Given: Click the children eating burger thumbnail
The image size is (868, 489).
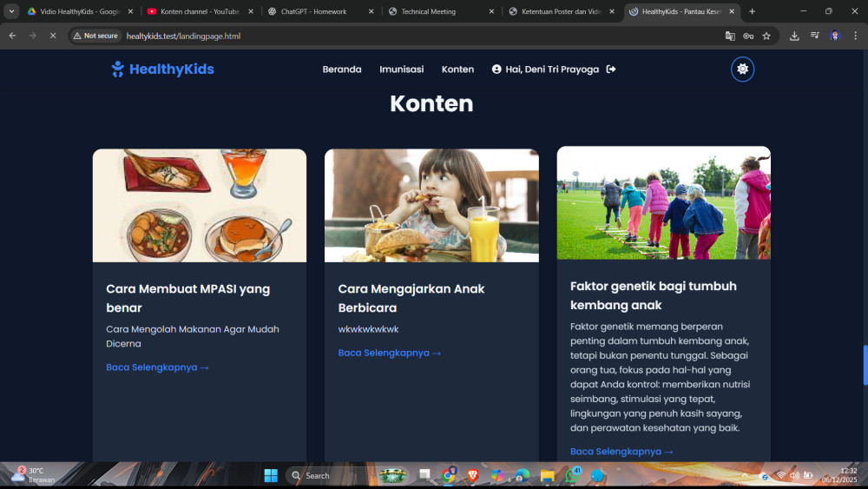Looking at the screenshot, I should [x=431, y=205].
